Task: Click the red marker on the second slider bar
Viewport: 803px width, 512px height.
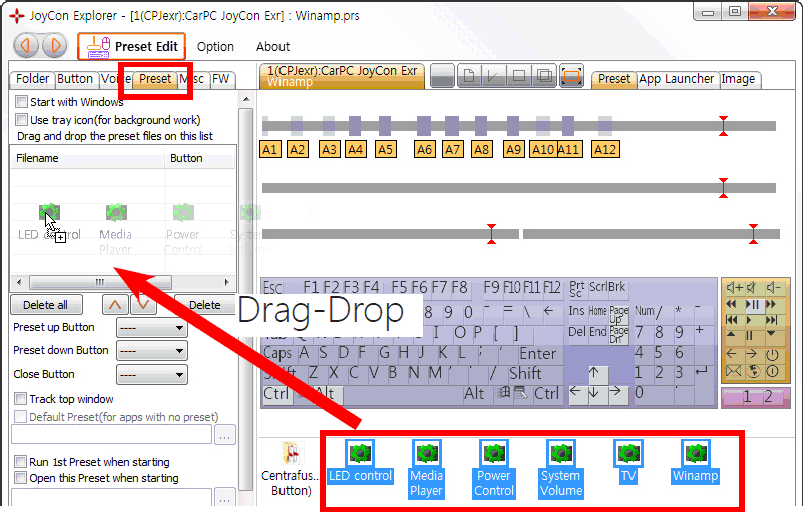Action: coord(723,188)
